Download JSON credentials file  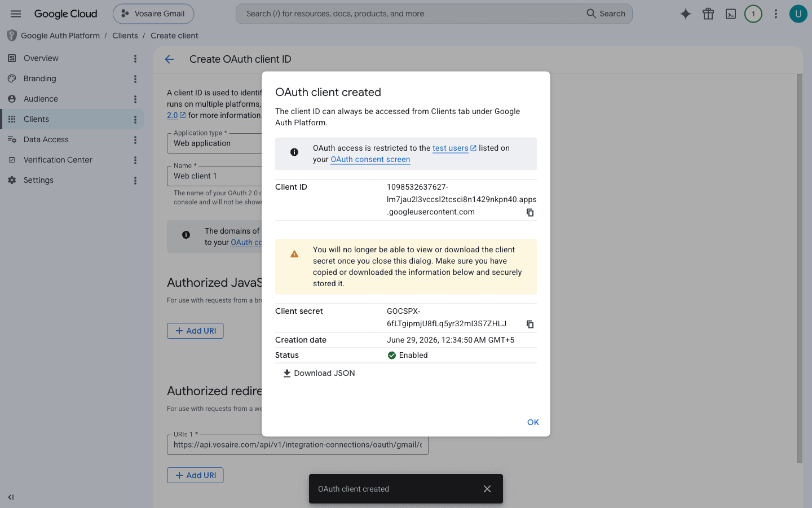[319, 373]
